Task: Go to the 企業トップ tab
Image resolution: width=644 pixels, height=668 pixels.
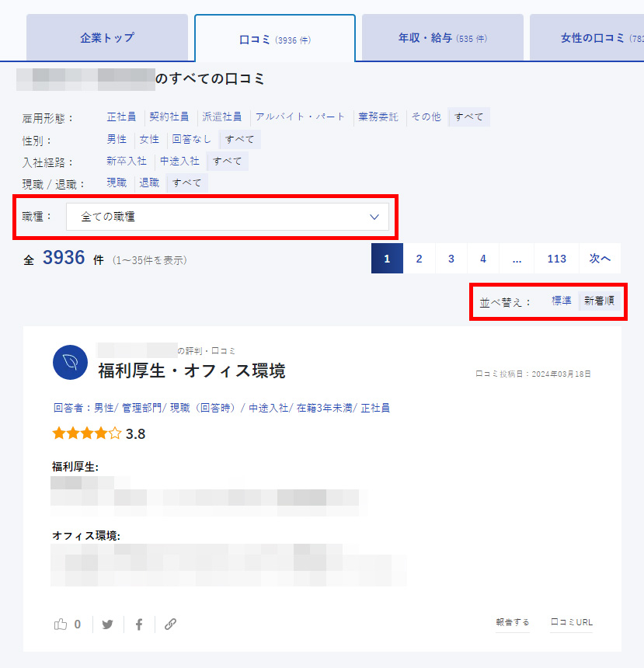Action: [x=108, y=37]
